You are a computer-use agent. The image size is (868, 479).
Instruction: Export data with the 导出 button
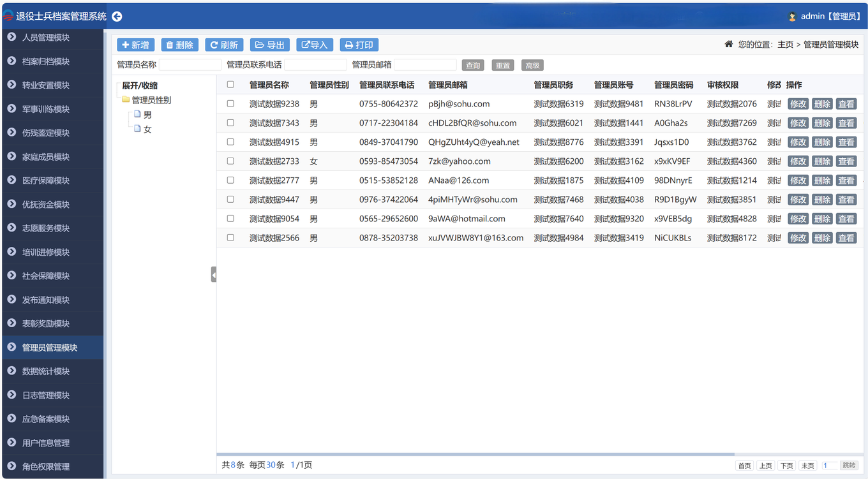269,45
